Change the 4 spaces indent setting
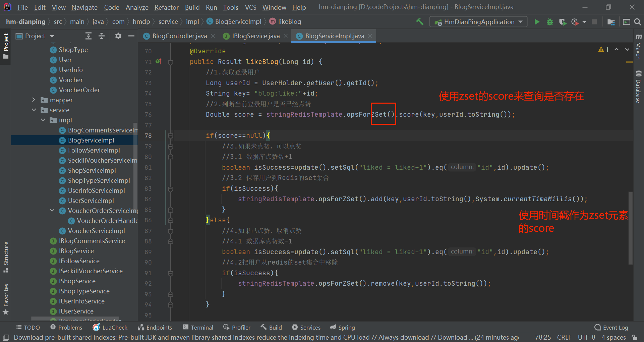 [613, 337]
